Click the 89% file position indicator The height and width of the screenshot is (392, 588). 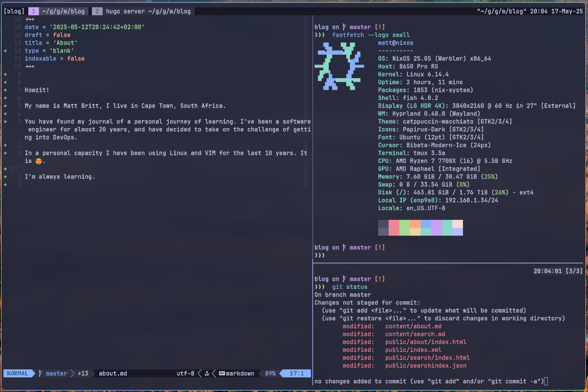click(x=270, y=373)
